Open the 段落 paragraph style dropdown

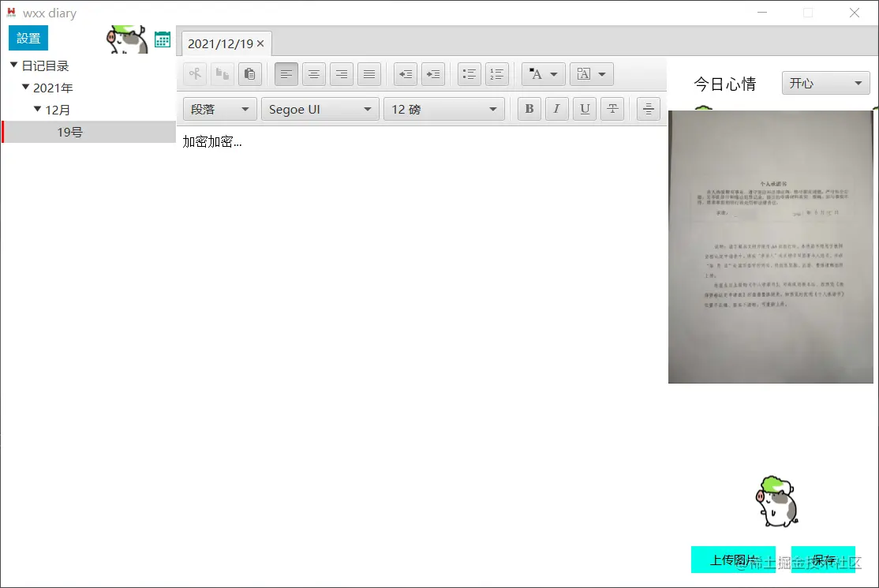(x=219, y=109)
